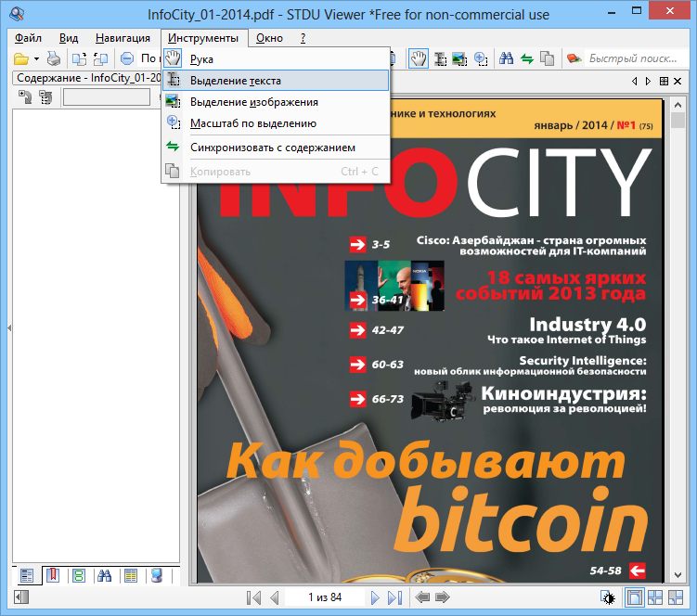Enable facing pages view mode
Viewport: 697px width, 616px height.
(x=655, y=597)
